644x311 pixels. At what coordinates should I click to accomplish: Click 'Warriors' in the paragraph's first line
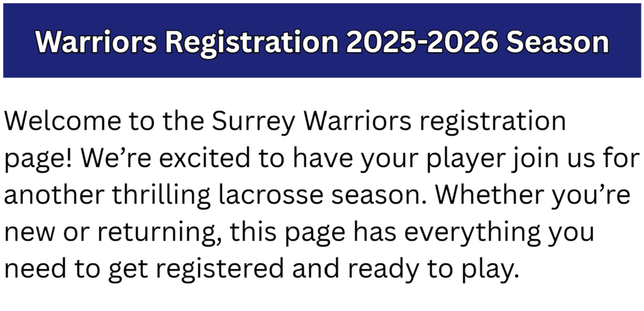click(x=357, y=121)
